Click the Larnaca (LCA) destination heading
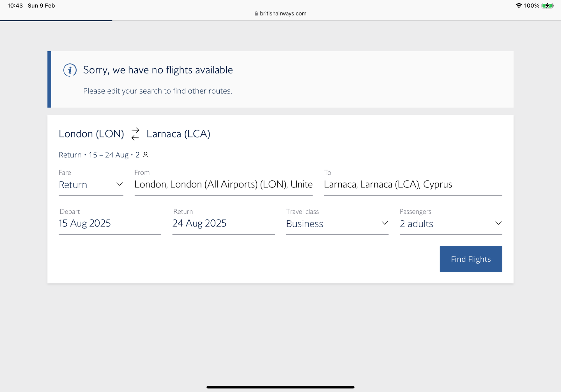The height and width of the screenshot is (392, 561). (x=178, y=134)
